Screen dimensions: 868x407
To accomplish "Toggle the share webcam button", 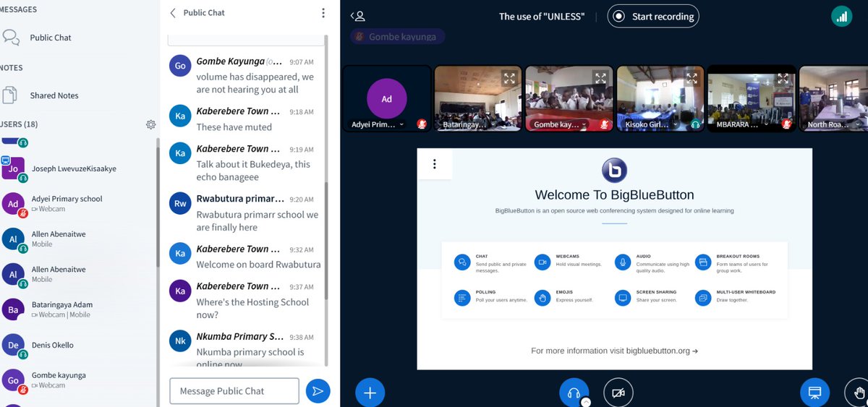I will [x=618, y=393].
